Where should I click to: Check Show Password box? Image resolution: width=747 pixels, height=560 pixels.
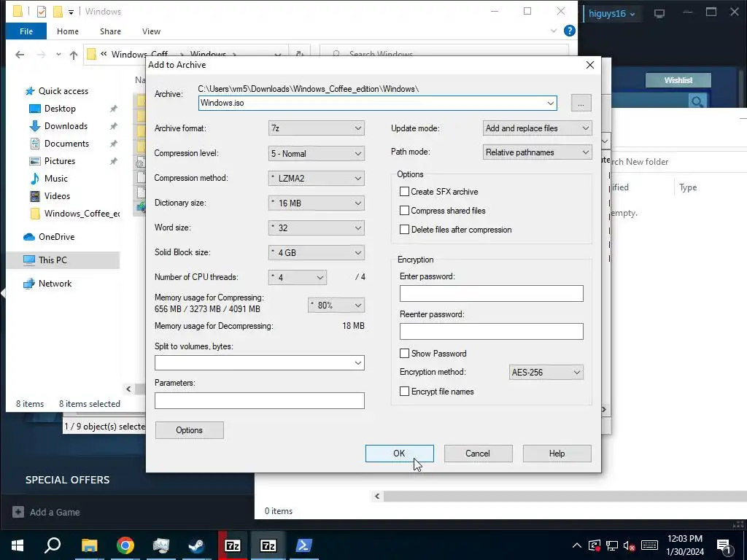pos(404,354)
